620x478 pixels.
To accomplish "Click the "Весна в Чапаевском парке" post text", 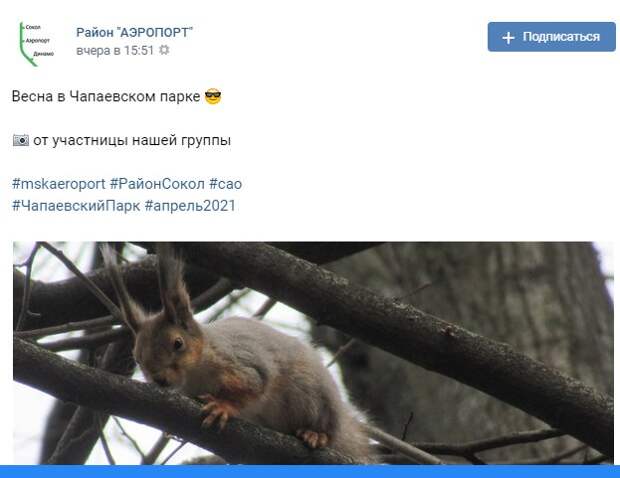I will click(x=106, y=96).
